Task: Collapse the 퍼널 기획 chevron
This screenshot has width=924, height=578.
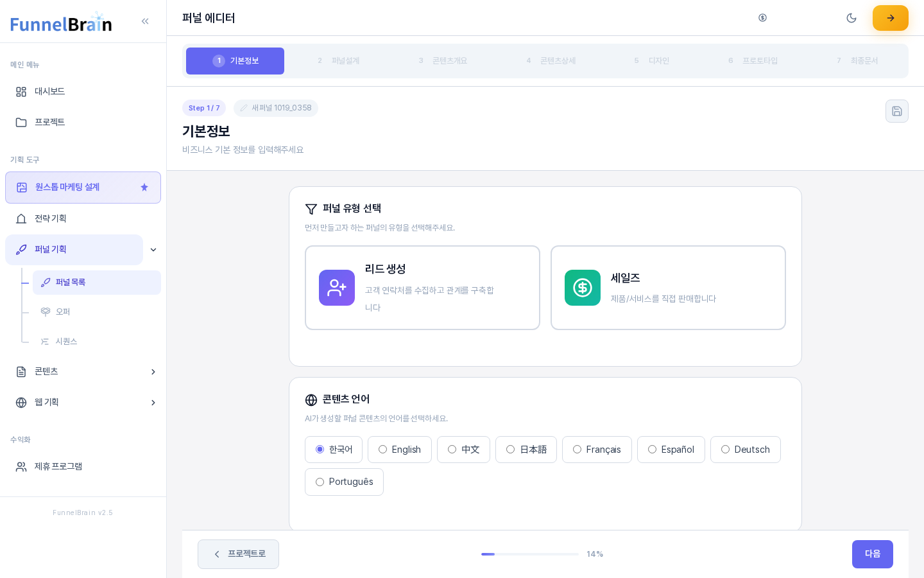Action: tap(153, 250)
